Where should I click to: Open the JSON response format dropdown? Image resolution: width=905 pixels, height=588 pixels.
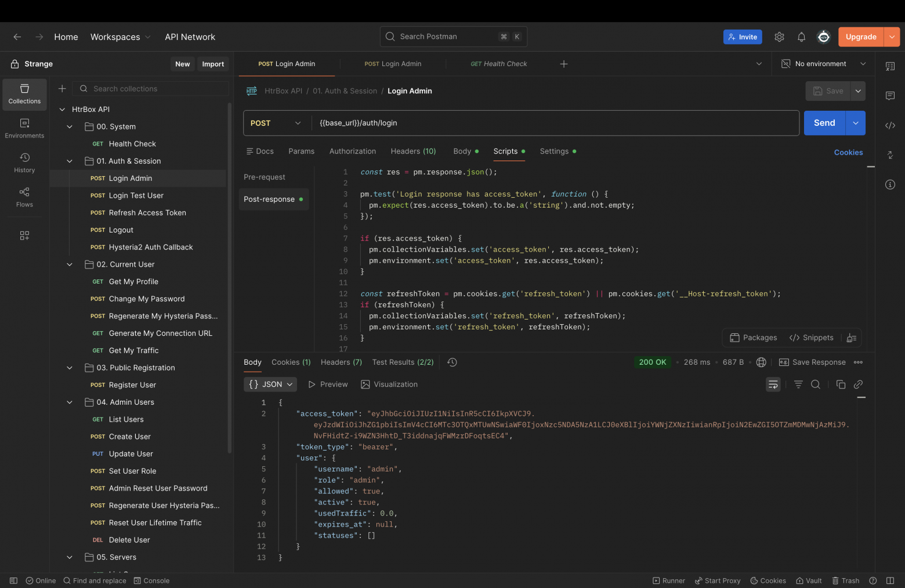click(x=270, y=384)
